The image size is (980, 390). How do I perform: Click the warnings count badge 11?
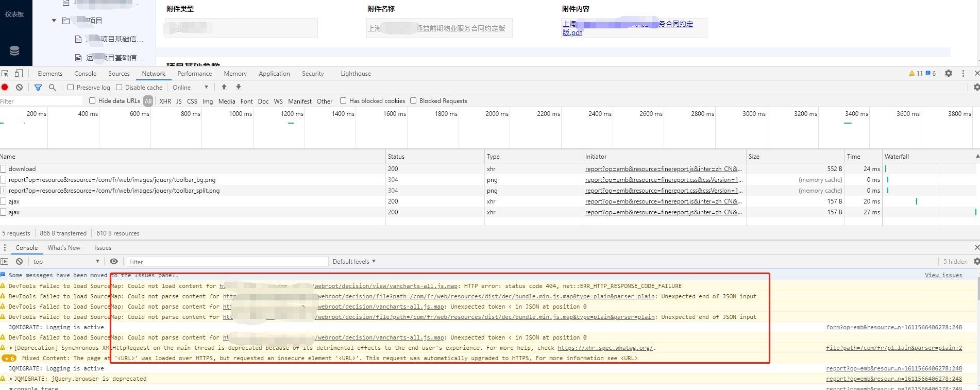(916, 73)
